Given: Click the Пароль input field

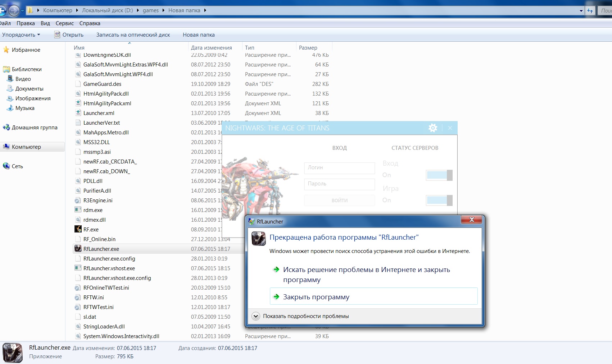Looking at the screenshot, I should pos(340,184).
